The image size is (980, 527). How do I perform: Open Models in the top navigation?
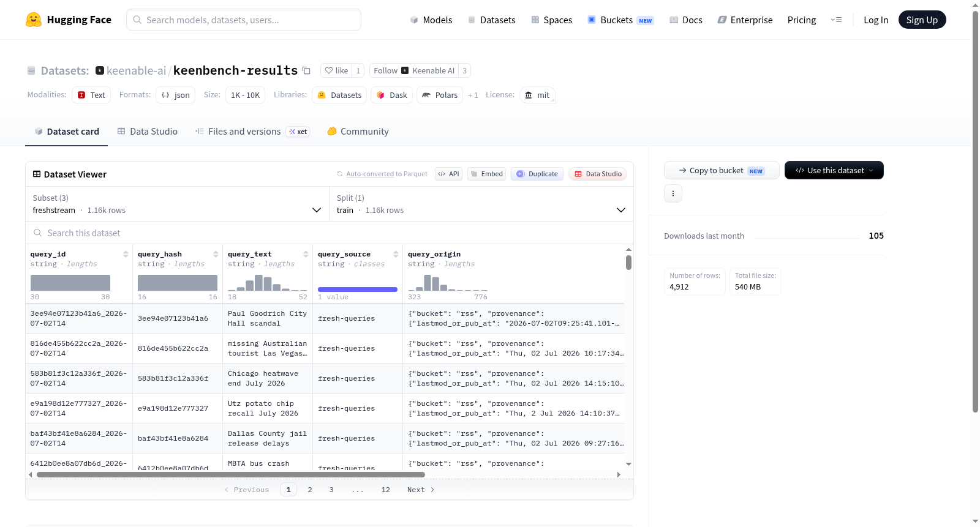pyautogui.click(x=431, y=20)
